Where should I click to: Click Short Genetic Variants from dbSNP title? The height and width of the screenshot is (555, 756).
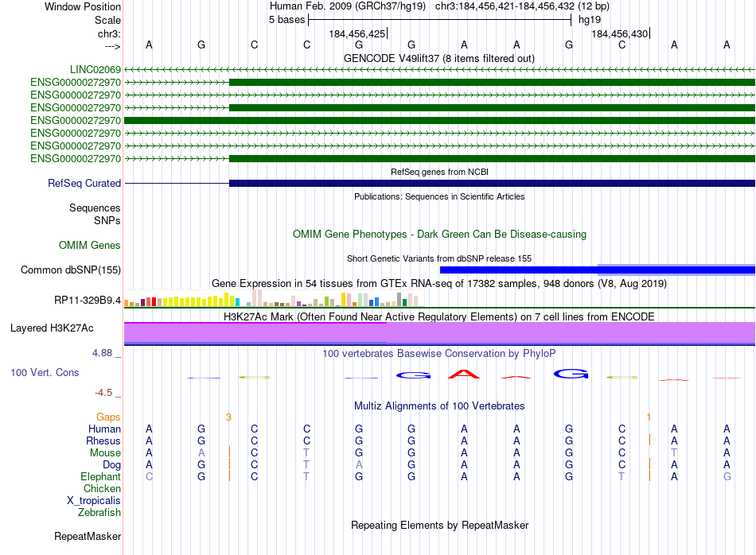tap(439, 258)
